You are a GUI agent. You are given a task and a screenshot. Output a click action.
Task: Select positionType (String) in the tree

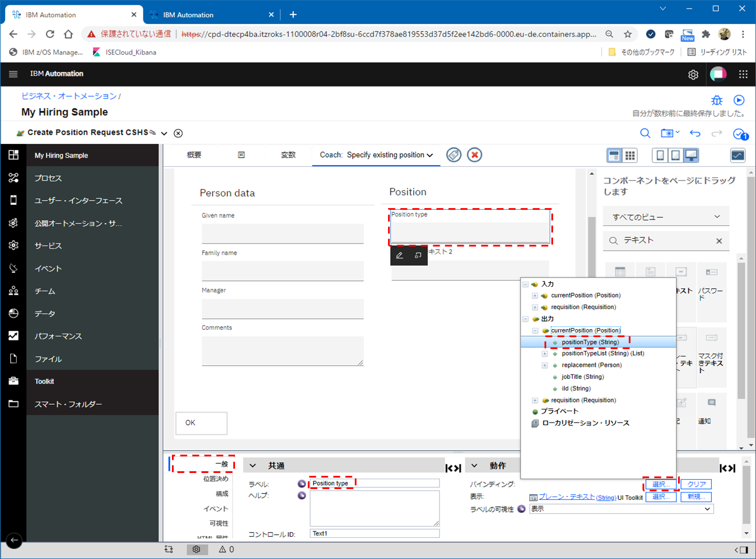pyautogui.click(x=590, y=342)
